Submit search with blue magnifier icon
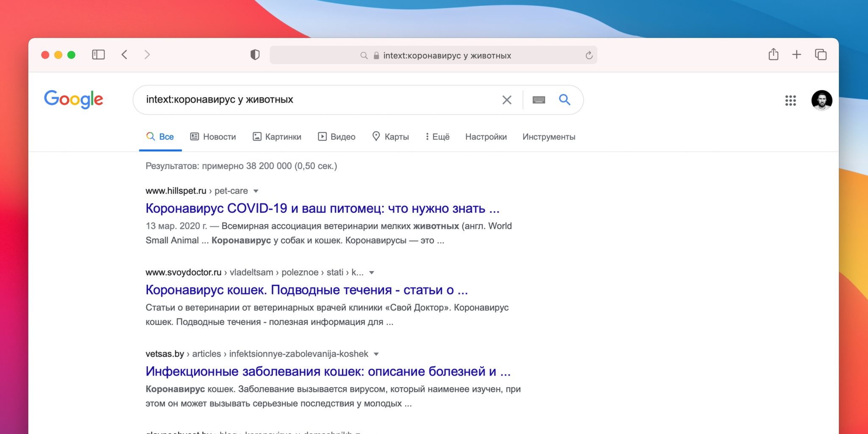 coord(565,100)
